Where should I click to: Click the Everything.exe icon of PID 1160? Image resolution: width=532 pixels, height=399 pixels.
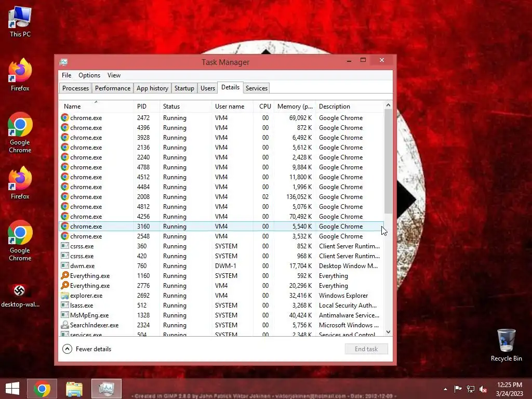pyautogui.click(x=65, y=275)
